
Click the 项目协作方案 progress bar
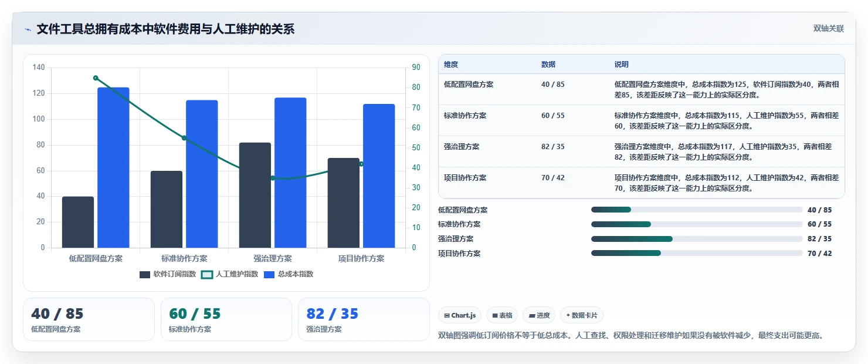697,253
